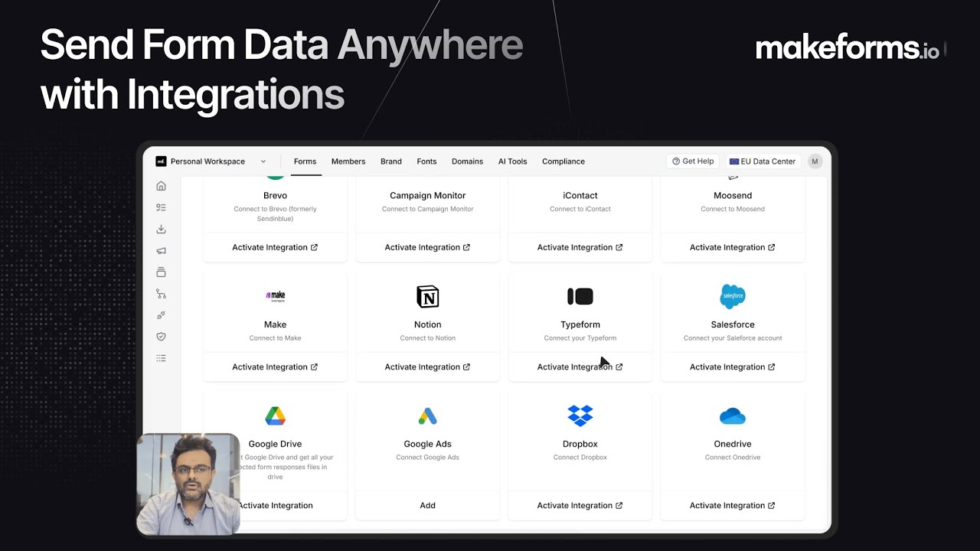Screen dimensions: 980x551
Task: Switch to the AI Tools tab
Action: [x=513, y=161]
